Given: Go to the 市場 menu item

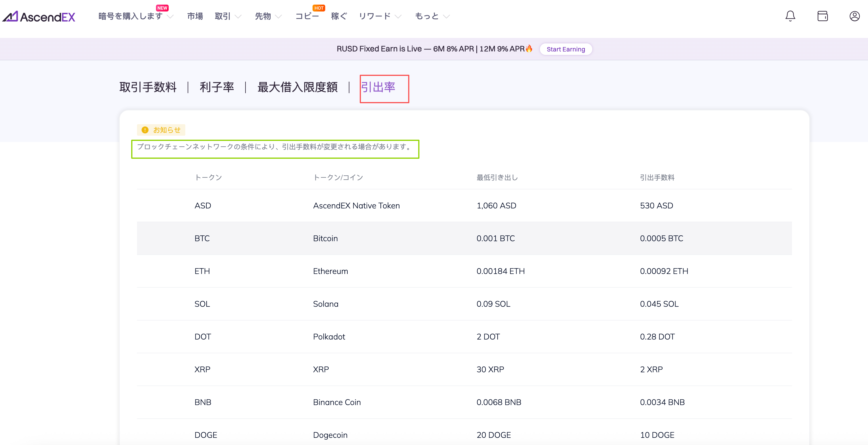Looking at the screenshot, I should (195, 16).
